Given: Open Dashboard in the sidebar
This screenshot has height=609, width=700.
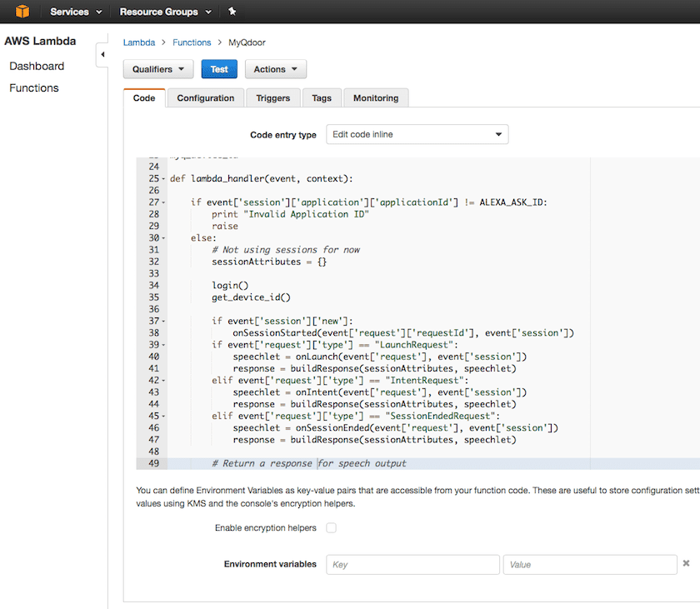Looking at the screenshot, I should point(37,66).
